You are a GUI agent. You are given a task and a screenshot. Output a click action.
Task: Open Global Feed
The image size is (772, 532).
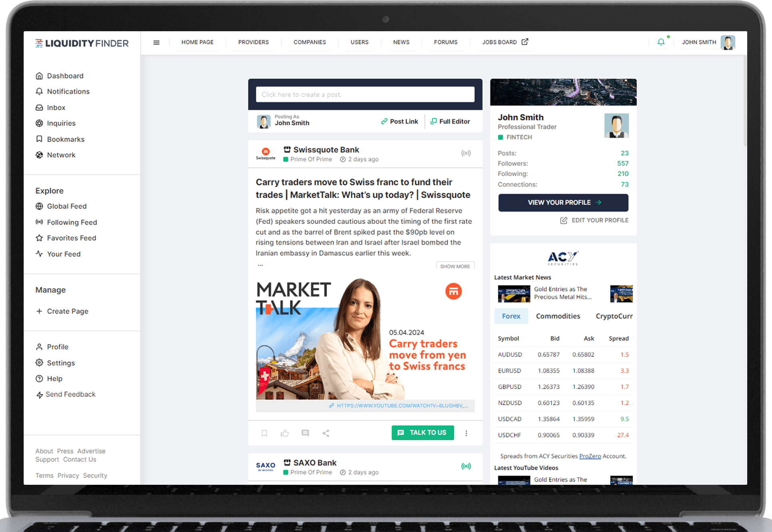pos(61,206)
